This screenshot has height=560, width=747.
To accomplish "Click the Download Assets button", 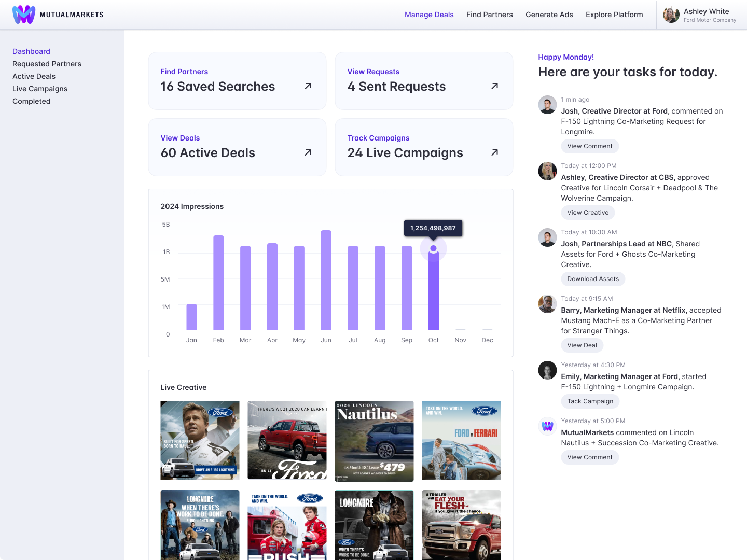I will point(593,279).
